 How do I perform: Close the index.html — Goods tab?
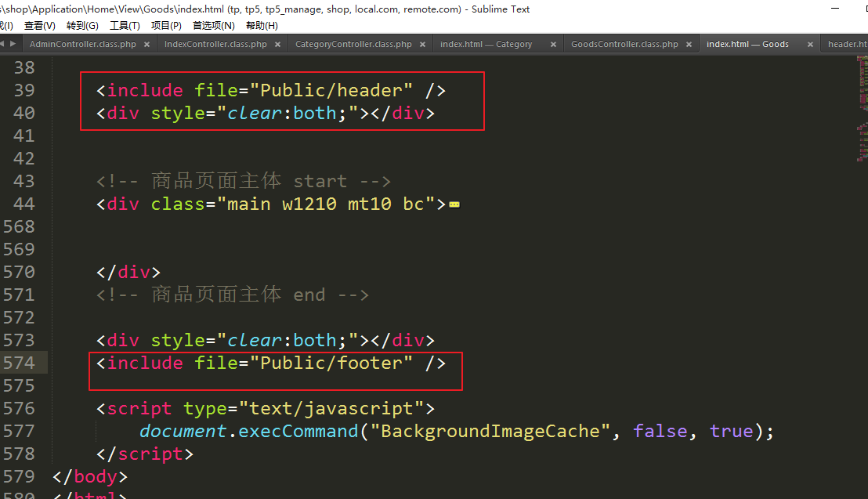click(811, 45)
